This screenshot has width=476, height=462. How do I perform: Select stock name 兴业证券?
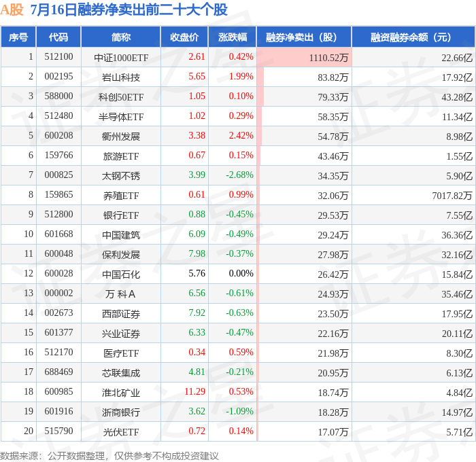pos(121,334)
